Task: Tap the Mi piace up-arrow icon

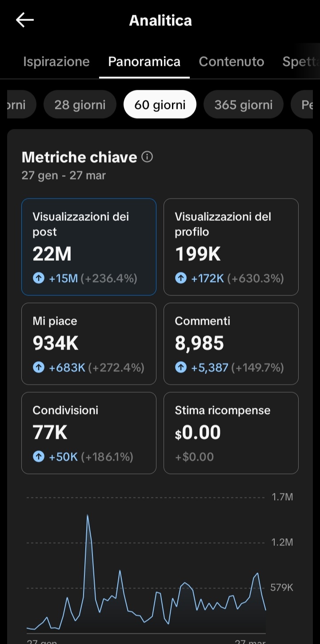Action: 39,368
